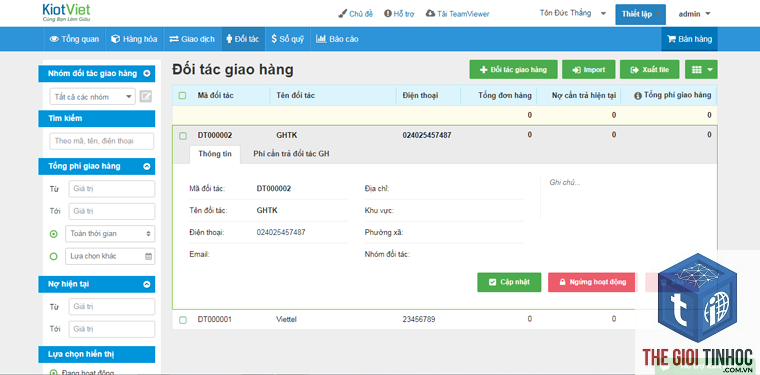The image size is (760, 375).
Task: Click the Tổng phí giao hàng Từ field
Action: [x=111, y=188]
